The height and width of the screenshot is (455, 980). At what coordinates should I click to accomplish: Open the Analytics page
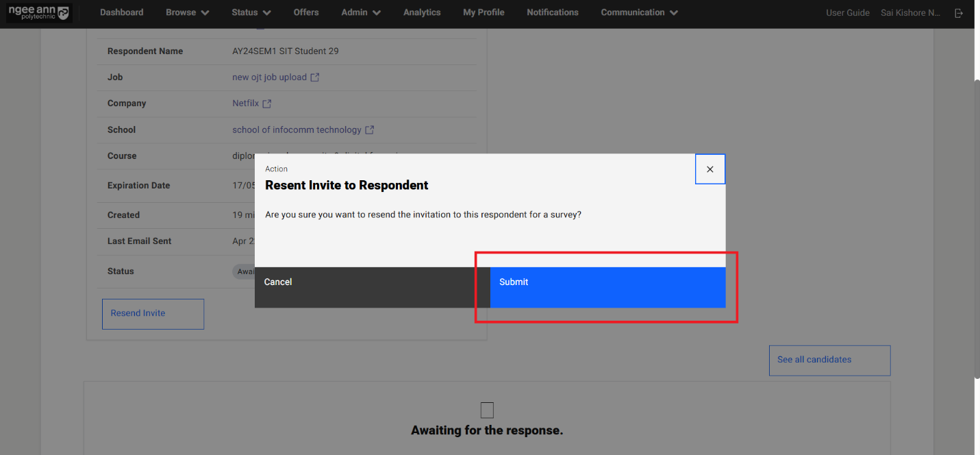tap(422, 12)
